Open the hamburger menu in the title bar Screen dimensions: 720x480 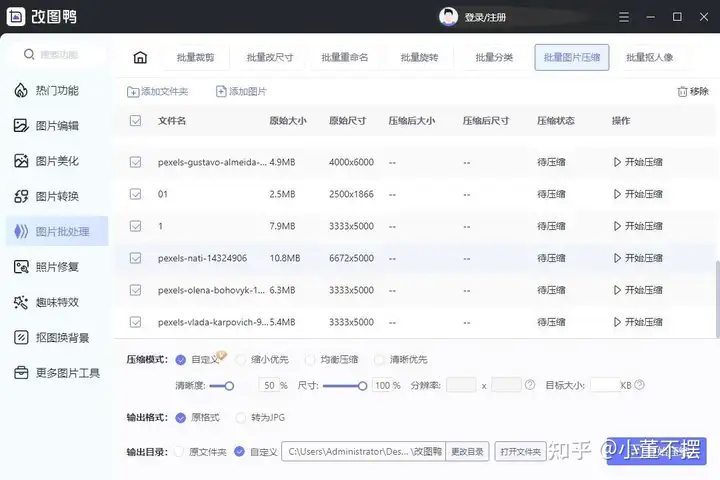pos(625,17)
